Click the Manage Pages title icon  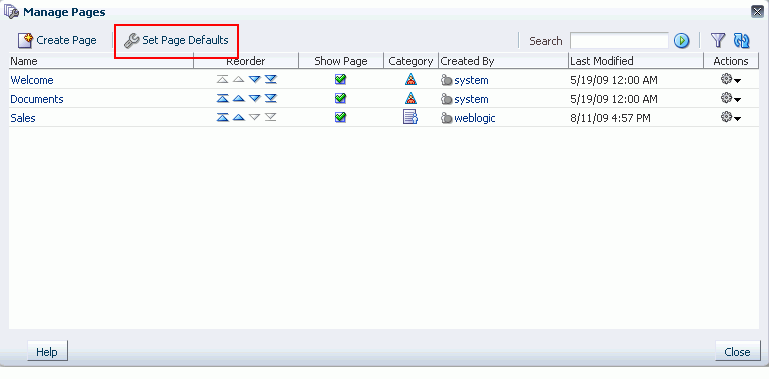coord(11,12)
